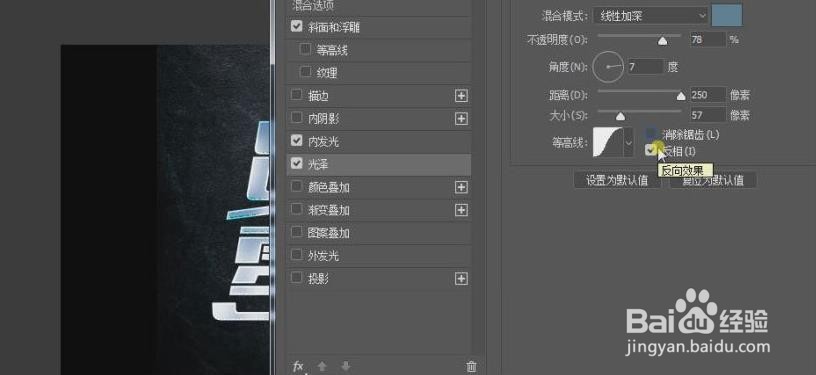Enable the 消除锯齿 checkbox
816x375 pixels.
[x=651, y=134]
